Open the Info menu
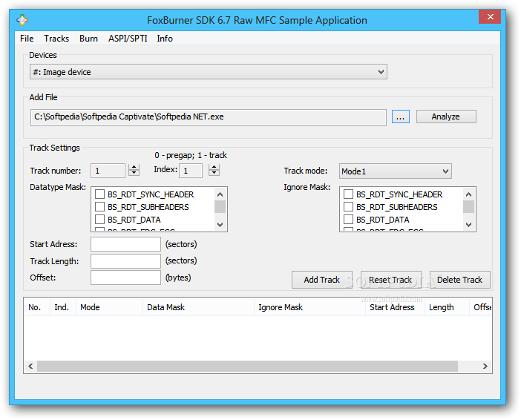The width and height of the screenshot is (521, 420). (x=165, y=39)
